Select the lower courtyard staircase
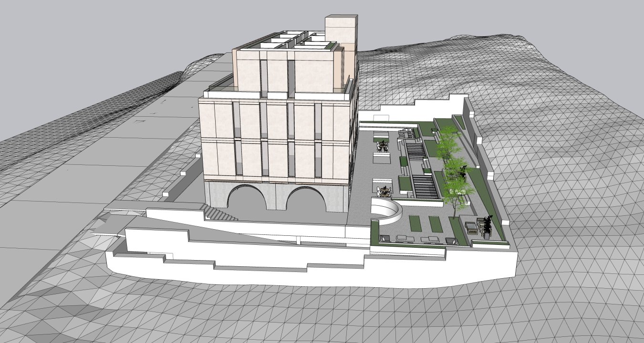Viewport: 644px width, 343px height. pos(424,186)
